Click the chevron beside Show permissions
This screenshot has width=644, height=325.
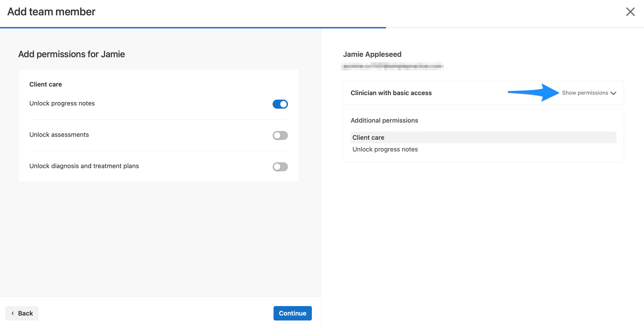coord(614,93)
